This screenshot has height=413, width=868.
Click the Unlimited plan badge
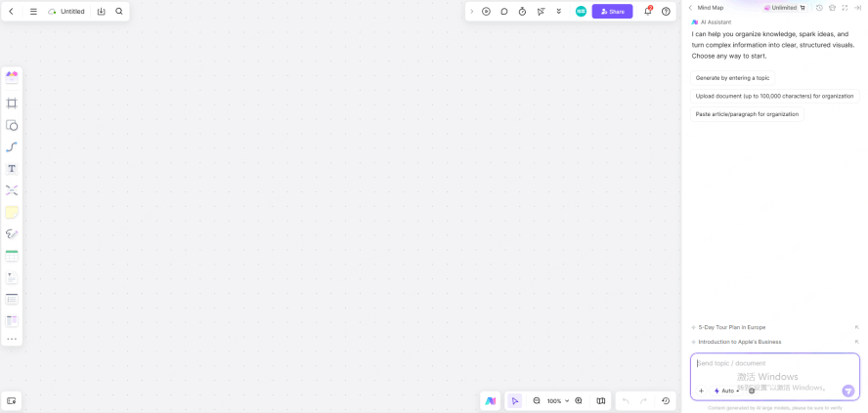784,8
